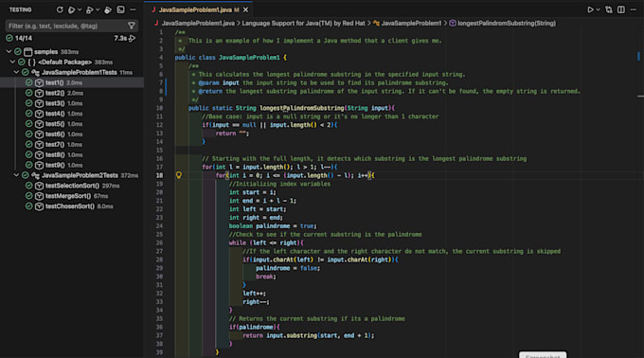Show test output terminal icon
644x358 pixels.
(121, 9)
